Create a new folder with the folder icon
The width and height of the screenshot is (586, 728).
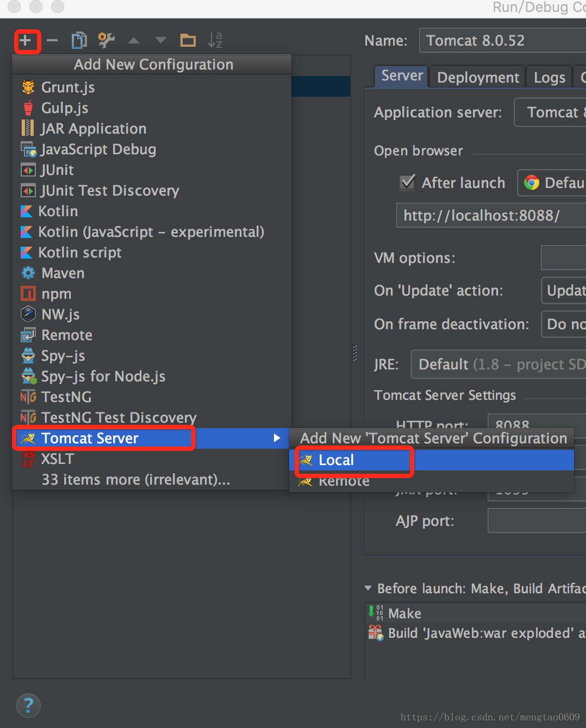tap(188, 40)
